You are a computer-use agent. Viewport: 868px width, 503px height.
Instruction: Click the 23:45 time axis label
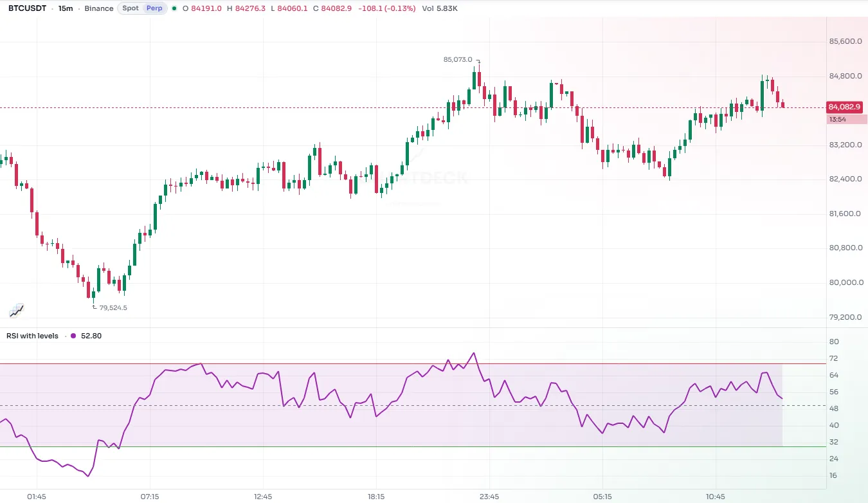489,497
